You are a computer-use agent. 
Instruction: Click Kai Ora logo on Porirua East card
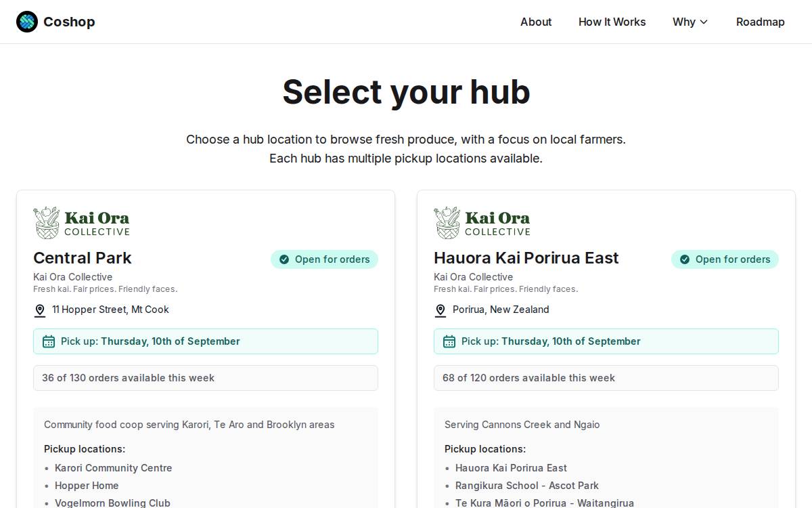pyautogui.click(x=482, y=223)
